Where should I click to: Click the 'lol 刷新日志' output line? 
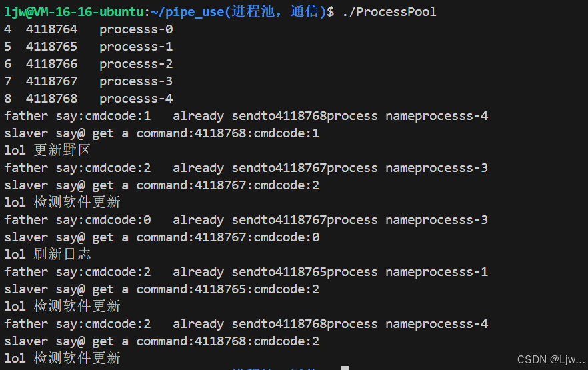click(47, 255)
